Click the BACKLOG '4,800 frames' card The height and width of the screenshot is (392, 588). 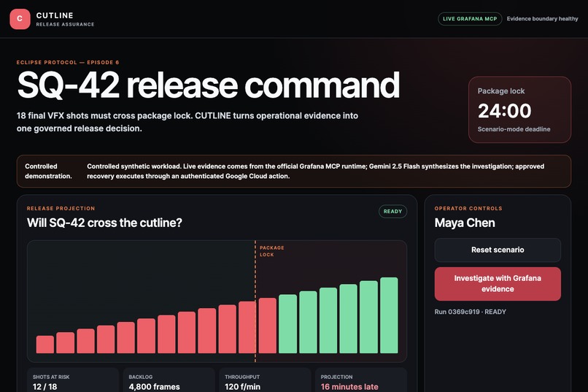coord(169,380)
